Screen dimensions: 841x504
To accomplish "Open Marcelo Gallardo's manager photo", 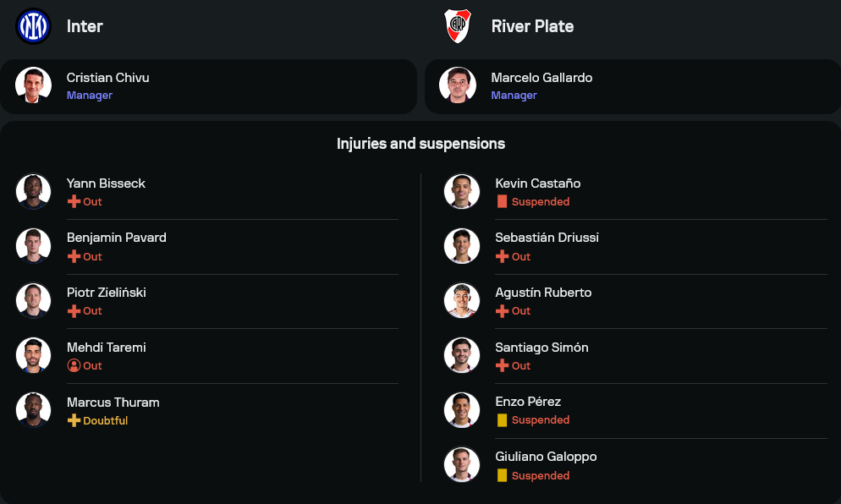I will (458, 85).
